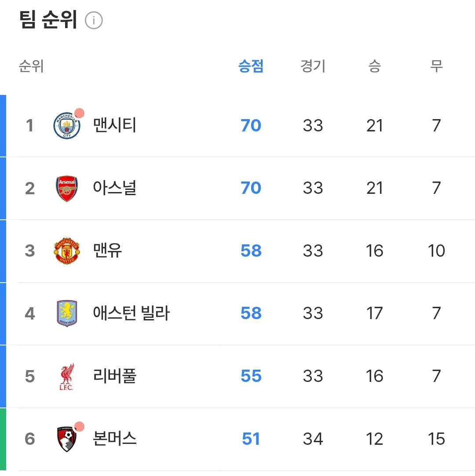Select the Manchester United crest icon
Image resolution: width=475 pixels, height=476 pixels.
[x=67, y=251]
